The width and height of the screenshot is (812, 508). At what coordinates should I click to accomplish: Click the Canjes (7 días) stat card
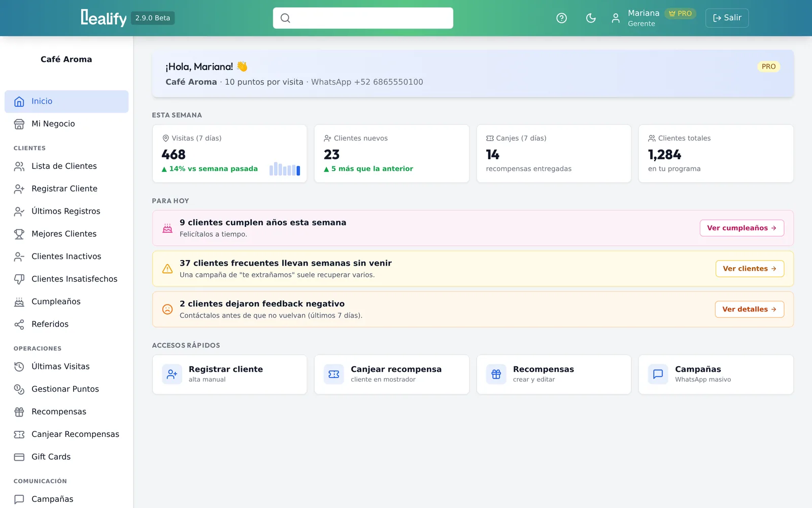pos(554,153)
